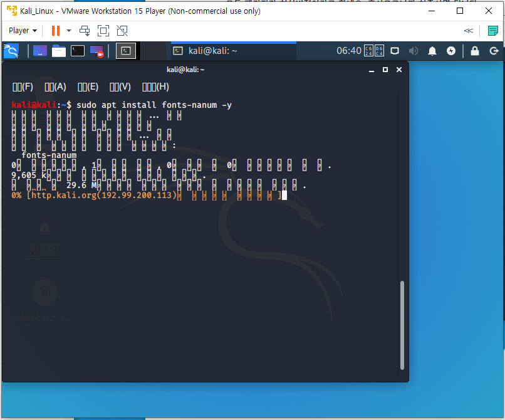Viewport: 505px width, 420px height.
Task: Minimize the kali@kali terminal window
Action: click(x=372, y=70)
